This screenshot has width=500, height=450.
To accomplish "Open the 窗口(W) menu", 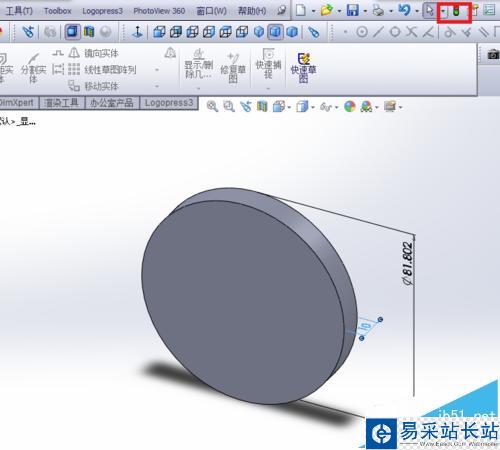I will tap(211, 11).
